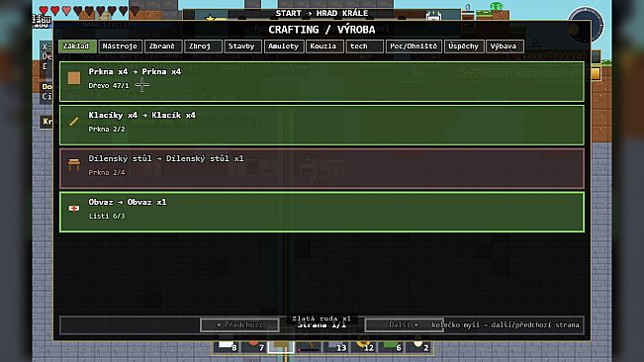Click the Strana 1/1 page indicator
Image resolution: width=644 pixels, height=362 pixels.
(322, 325)
